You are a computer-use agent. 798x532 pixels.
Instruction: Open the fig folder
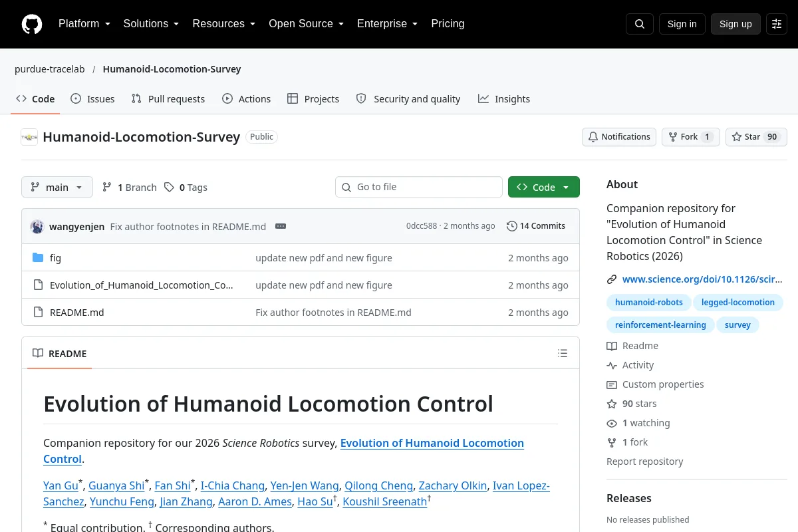click(55, 258)
